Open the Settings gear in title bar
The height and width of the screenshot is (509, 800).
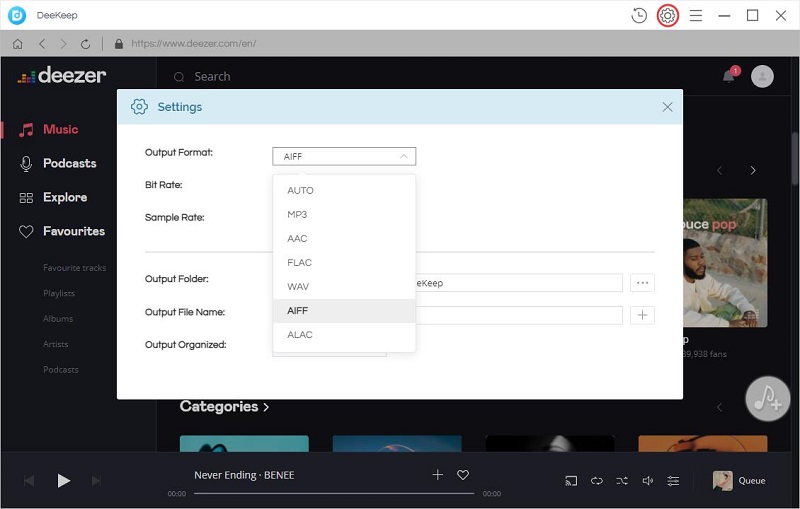click(667, 16)
